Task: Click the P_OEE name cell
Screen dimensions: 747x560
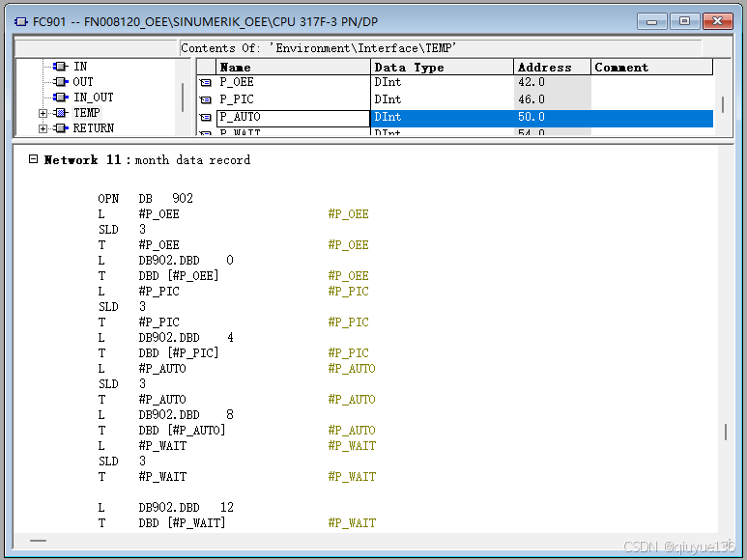Action: pyautogui.click(x=294, y=82)
